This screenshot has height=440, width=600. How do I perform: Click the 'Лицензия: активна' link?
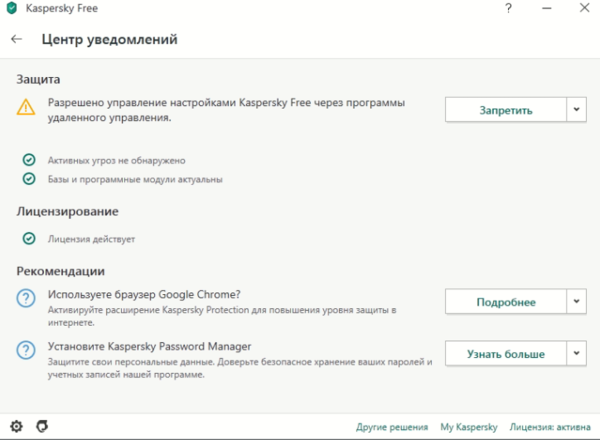point(549,427)
